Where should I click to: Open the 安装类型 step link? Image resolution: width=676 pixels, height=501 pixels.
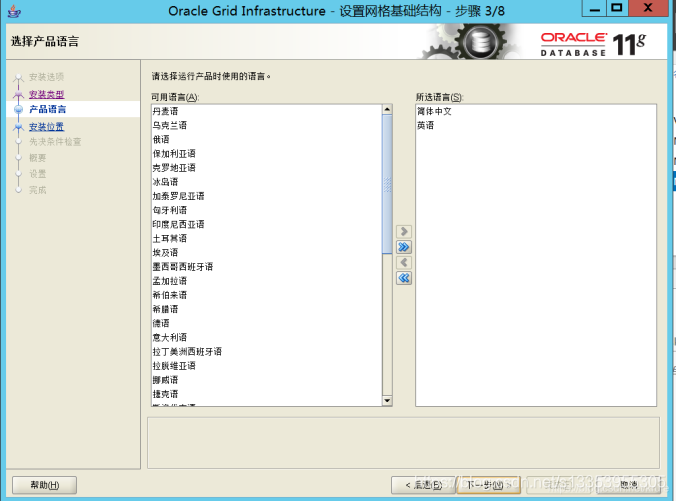tap(46, 94)
